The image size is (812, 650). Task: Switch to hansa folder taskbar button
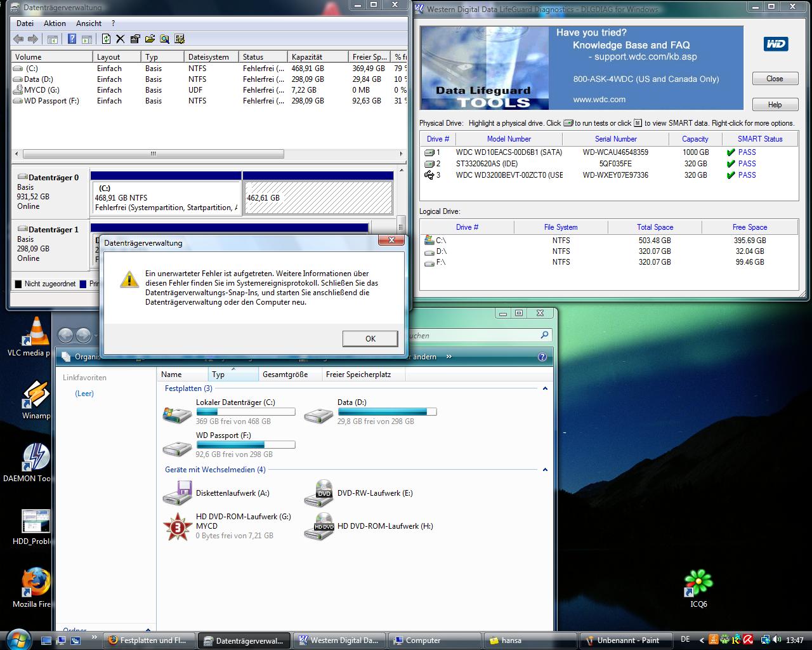click(x=530, y=640)
